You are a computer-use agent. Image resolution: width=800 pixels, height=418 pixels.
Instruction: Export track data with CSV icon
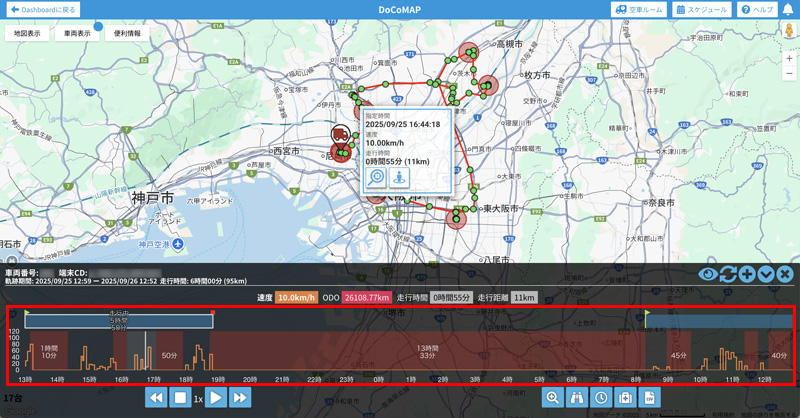(x=650, y=398)
